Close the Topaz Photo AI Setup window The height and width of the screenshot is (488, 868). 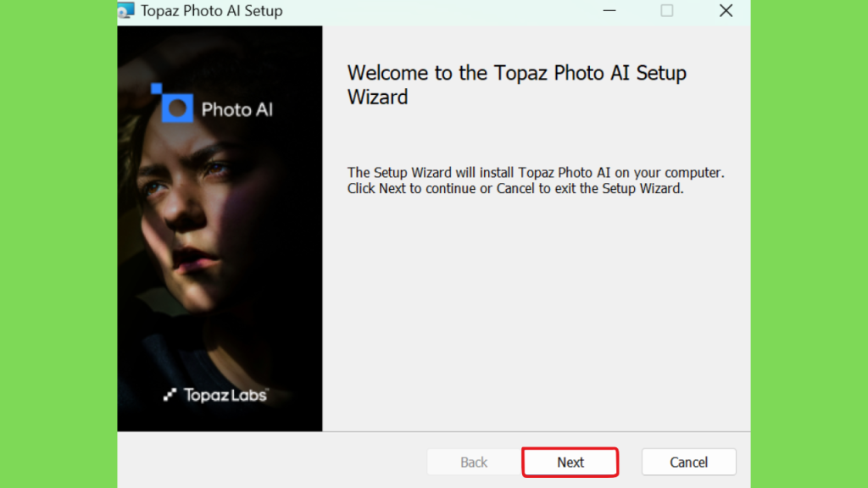point(726,10)
